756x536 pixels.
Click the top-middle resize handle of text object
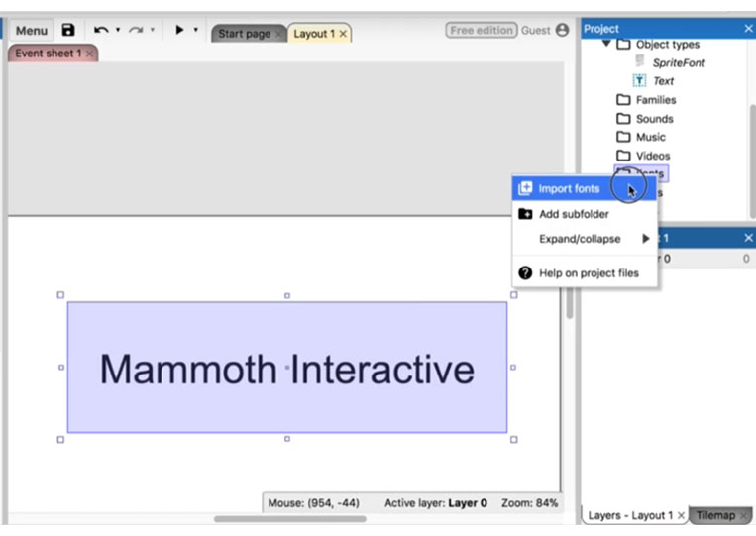click(x=287, y=295)
